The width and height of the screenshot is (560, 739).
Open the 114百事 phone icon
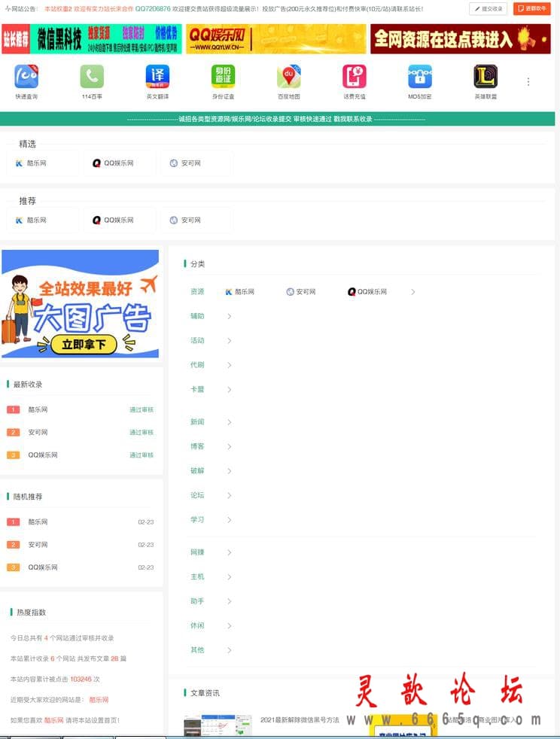(92, 76)
